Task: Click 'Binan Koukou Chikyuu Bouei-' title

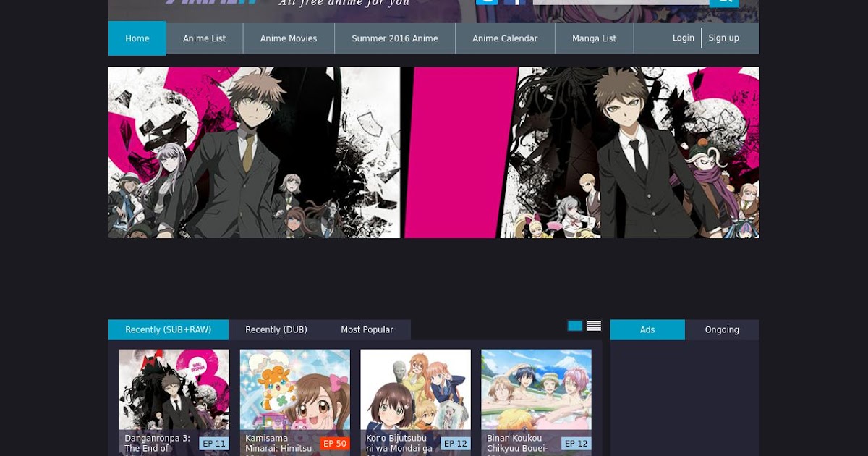Action: tap(518, 443)
